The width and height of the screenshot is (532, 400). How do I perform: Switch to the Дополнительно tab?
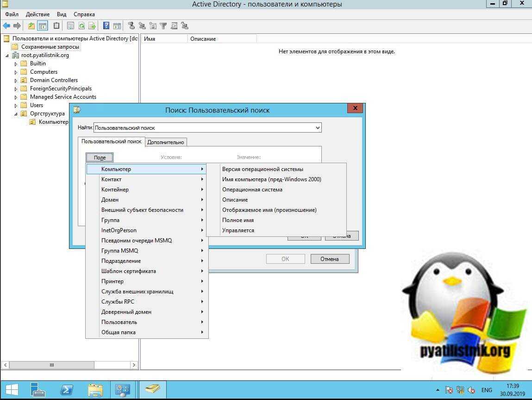click(x=166, y=142)
